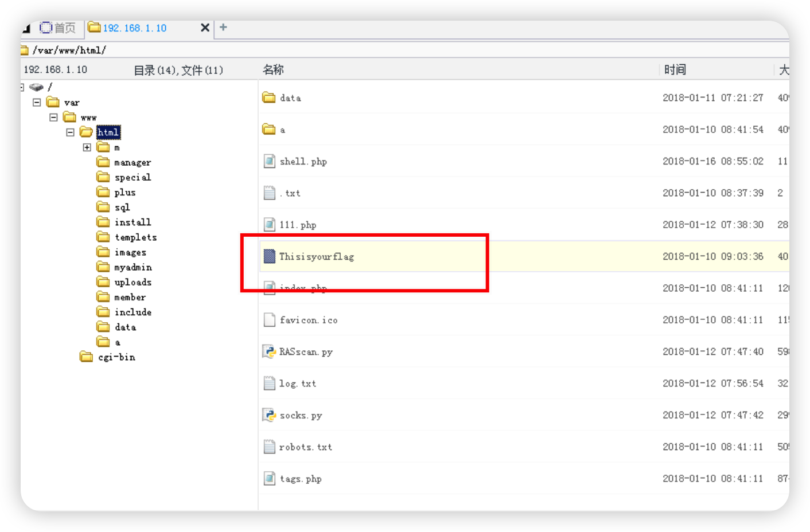Click the /var/www/html/ path field
This screenshot has height=532, width=810.
click(x=404, y=50)
